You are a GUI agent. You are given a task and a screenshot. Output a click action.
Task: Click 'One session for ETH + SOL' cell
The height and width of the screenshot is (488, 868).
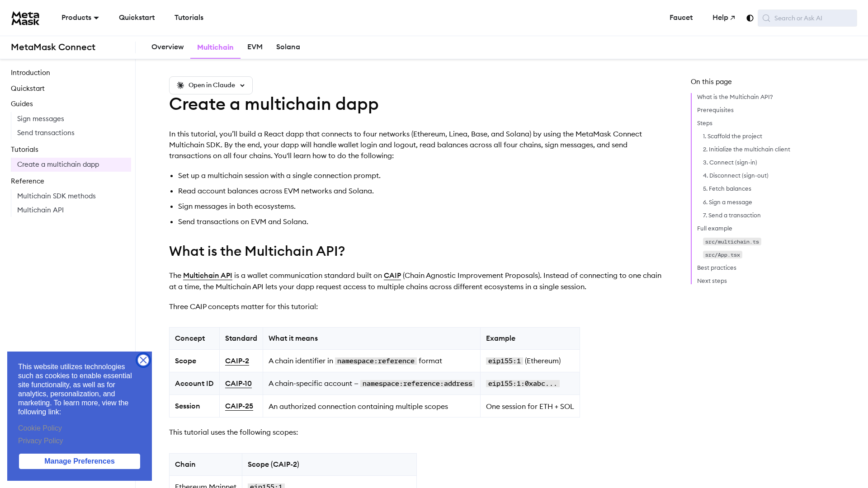[x=530, y=406]
